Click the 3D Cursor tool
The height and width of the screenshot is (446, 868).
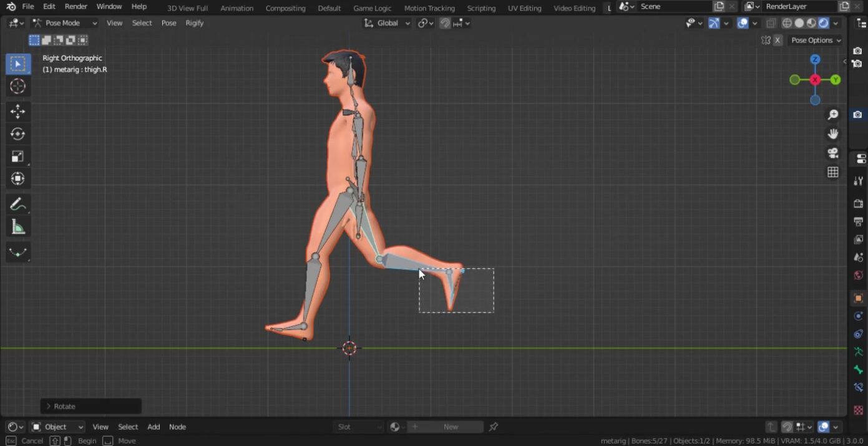[x=17, y=86]
